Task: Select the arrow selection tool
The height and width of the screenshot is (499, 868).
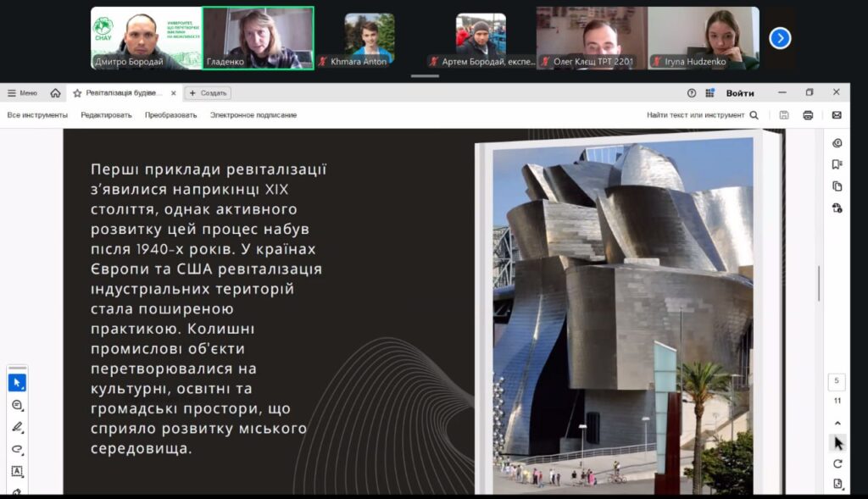Action: [17, 383]
